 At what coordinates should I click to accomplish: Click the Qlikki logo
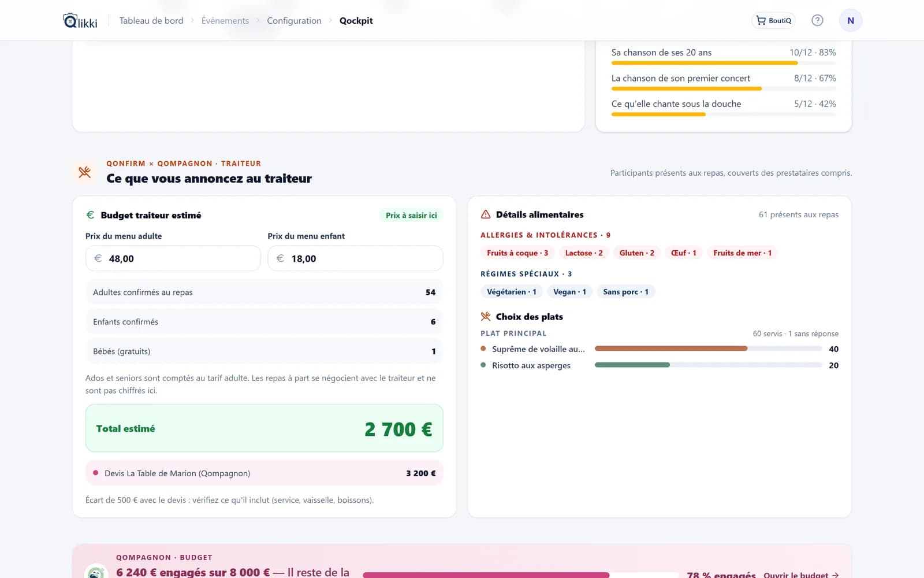(80, 21)
